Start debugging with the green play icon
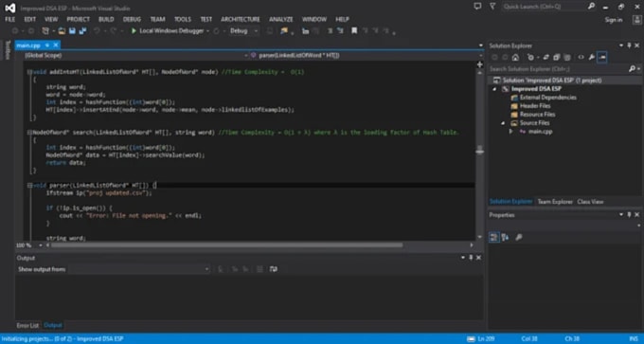This screenshot has height=344, width=644. click(x=134, y=31)
